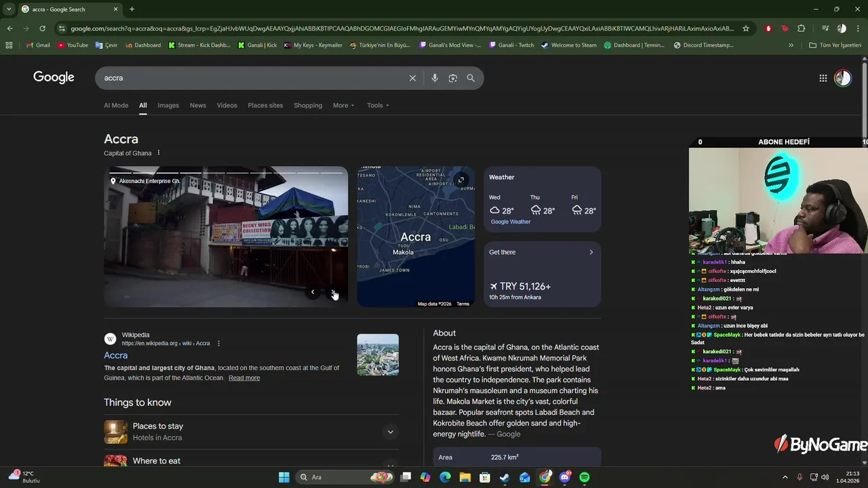Open Steam from the Windows taskbar

pos(505,477)
